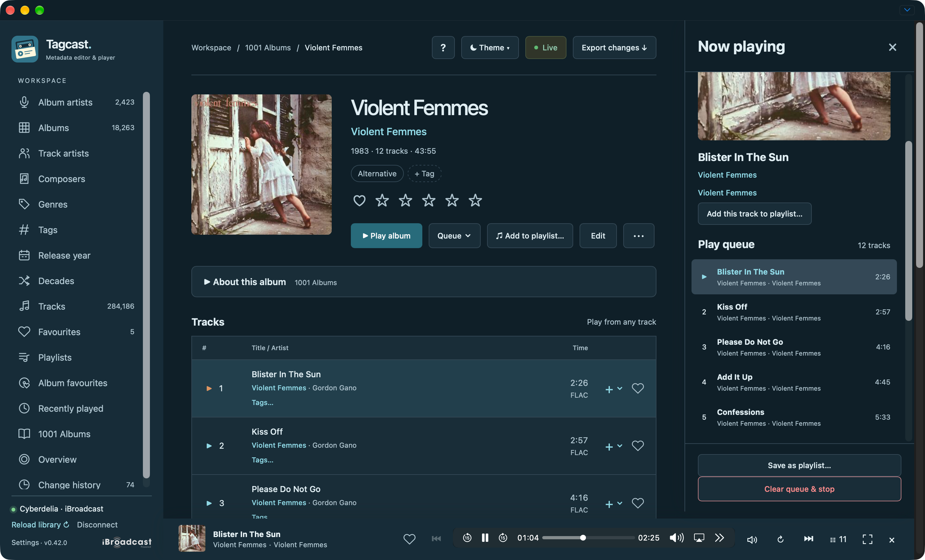The height and width of the screenshot is (560, 925).
Task: Click the help question mark button
Action: click(443, 48)
